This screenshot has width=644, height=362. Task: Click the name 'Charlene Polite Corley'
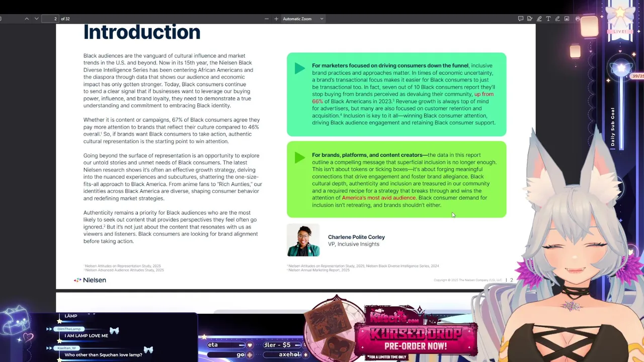point(356,237)
